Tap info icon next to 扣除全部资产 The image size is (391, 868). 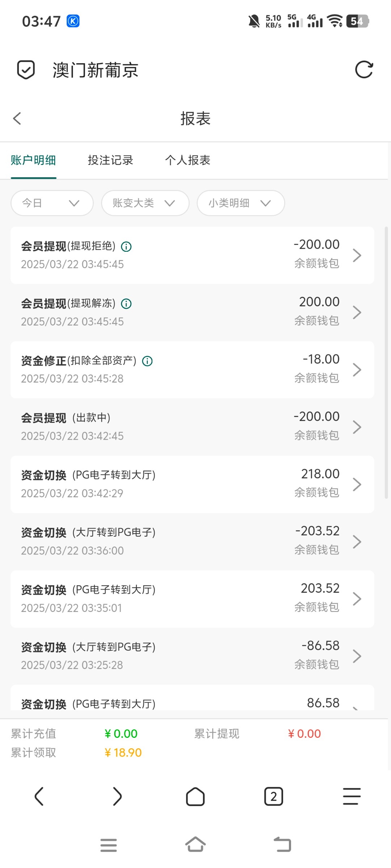click(147, 361)
